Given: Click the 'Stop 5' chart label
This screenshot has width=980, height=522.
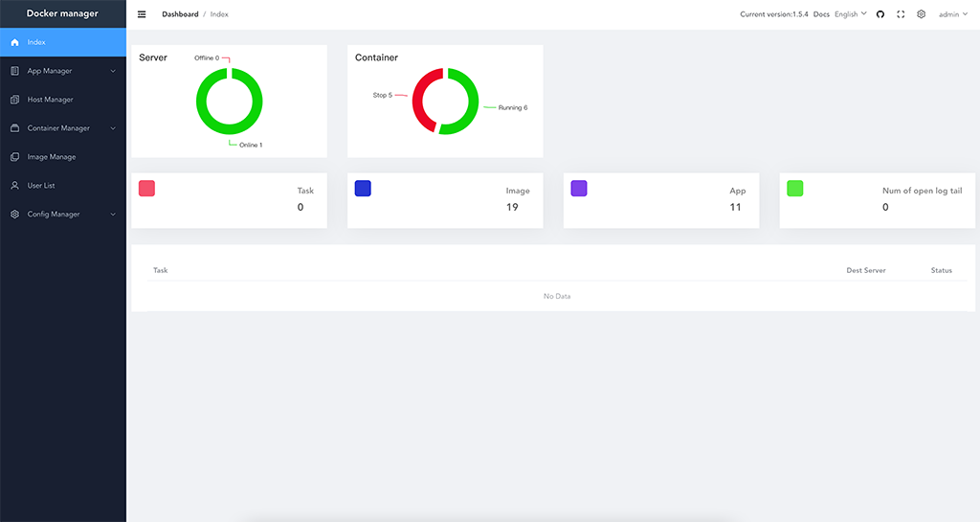Looking at the screenshot, I should pos(383,95).
